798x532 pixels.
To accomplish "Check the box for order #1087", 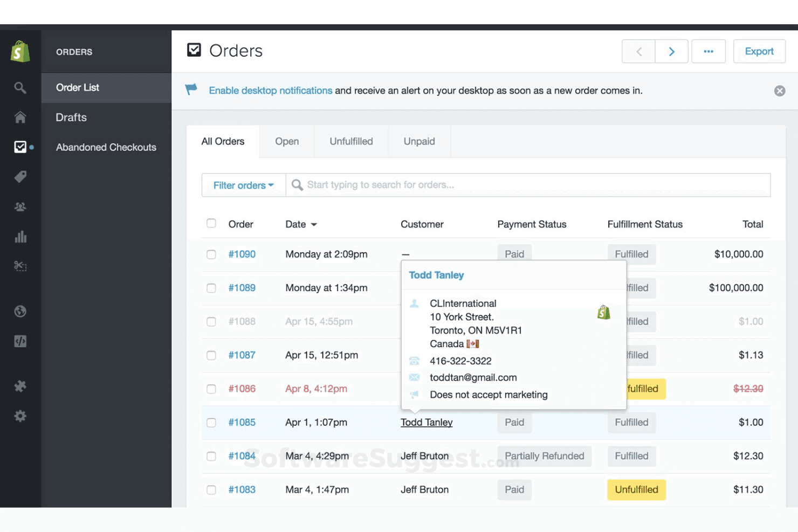I will (x=211, y=355).
